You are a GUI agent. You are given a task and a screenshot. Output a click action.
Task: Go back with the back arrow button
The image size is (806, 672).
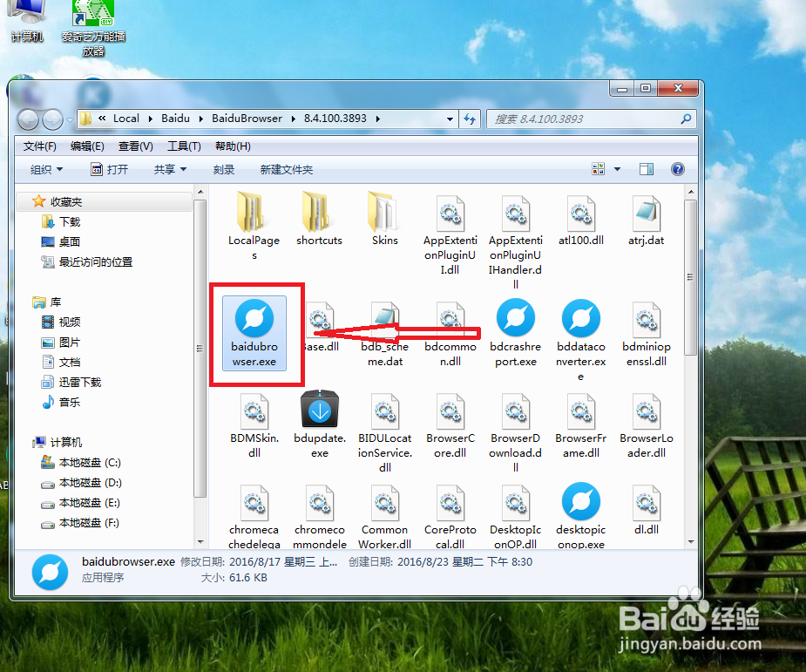click(28, 119)
